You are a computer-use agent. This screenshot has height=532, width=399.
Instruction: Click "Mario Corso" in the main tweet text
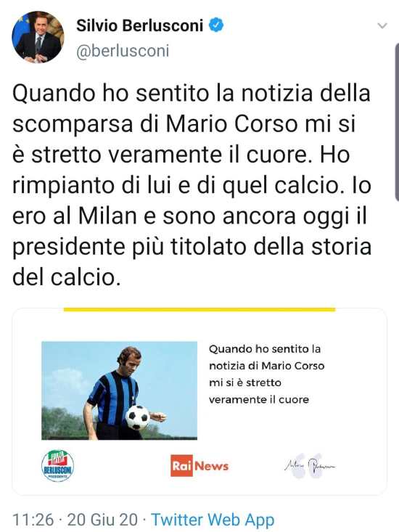[231, 124]
